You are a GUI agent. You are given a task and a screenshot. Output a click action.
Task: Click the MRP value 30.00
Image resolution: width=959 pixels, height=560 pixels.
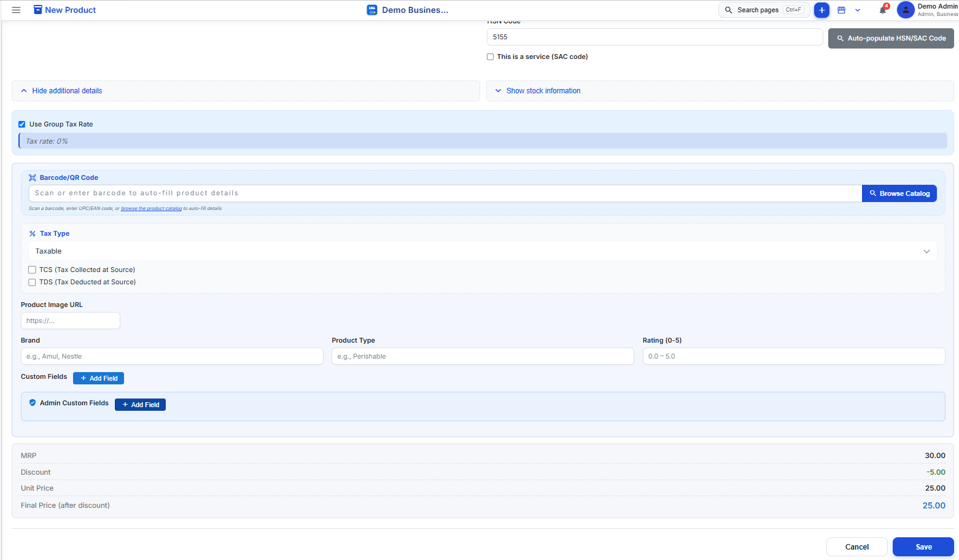pos(935,456)
